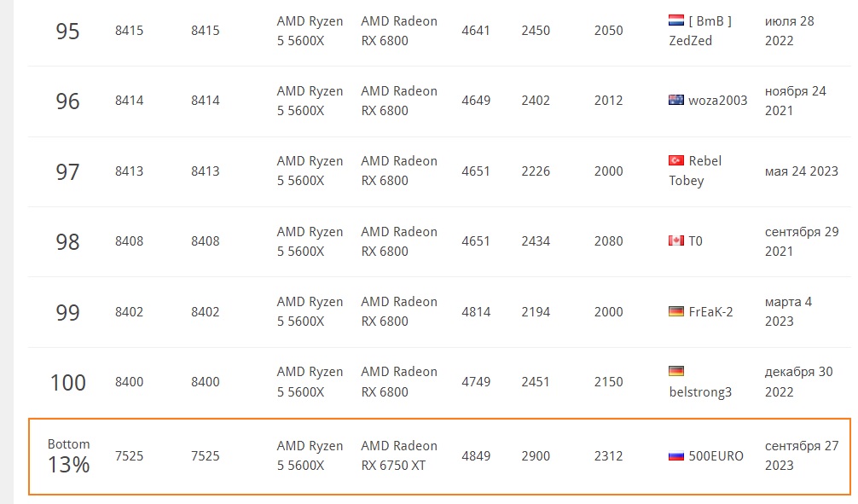Click the rank 100 number

[x=67, y=382]
